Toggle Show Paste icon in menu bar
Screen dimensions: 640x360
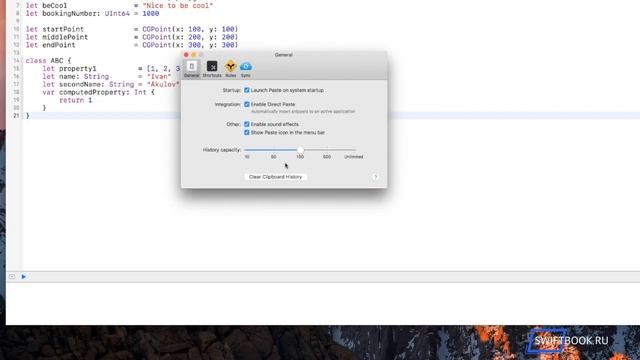pyautogui.click(x=247, y=133)
